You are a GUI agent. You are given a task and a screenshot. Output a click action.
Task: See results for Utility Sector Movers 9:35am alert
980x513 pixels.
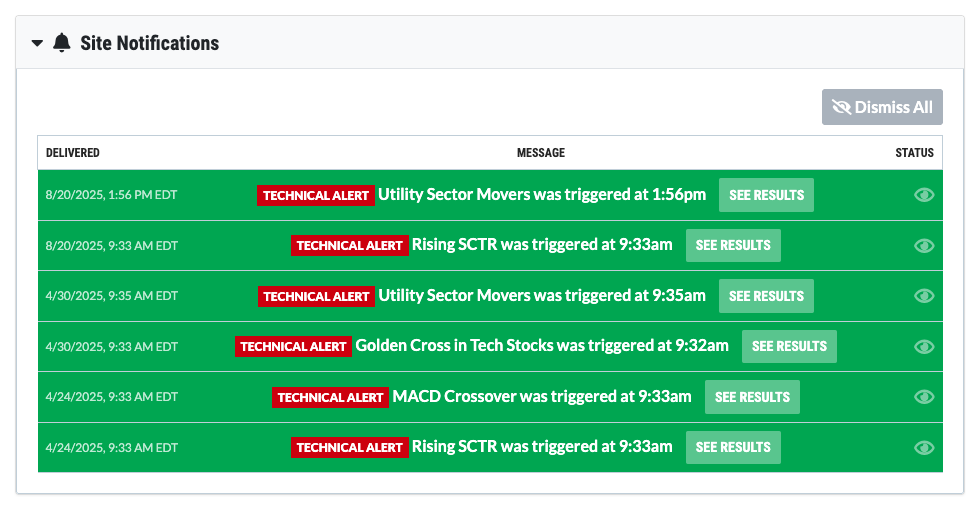766,296
